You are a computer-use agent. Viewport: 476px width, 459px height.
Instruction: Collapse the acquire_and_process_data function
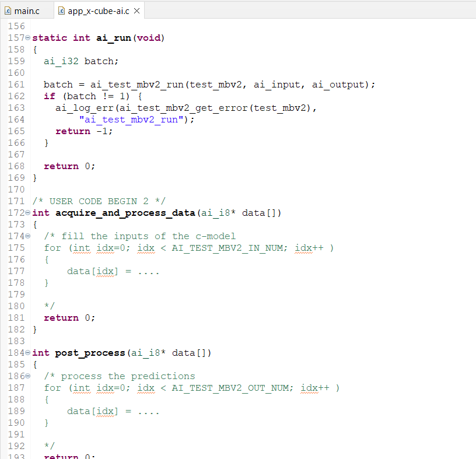[x=26, y=213]
